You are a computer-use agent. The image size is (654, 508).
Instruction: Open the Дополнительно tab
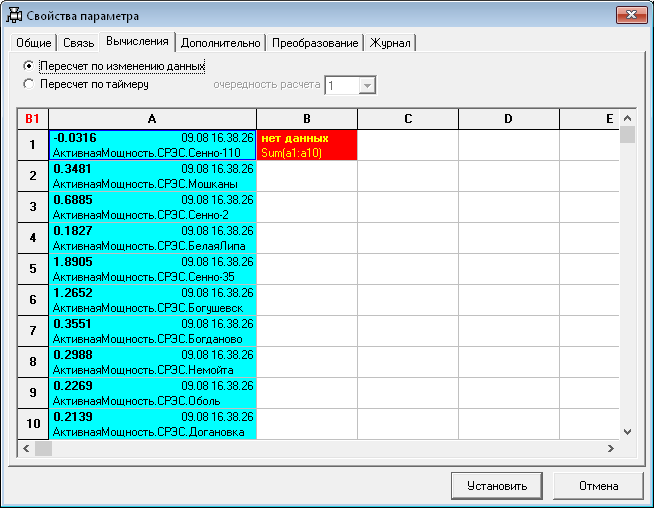pyautogui.click(x=221, y=43)
